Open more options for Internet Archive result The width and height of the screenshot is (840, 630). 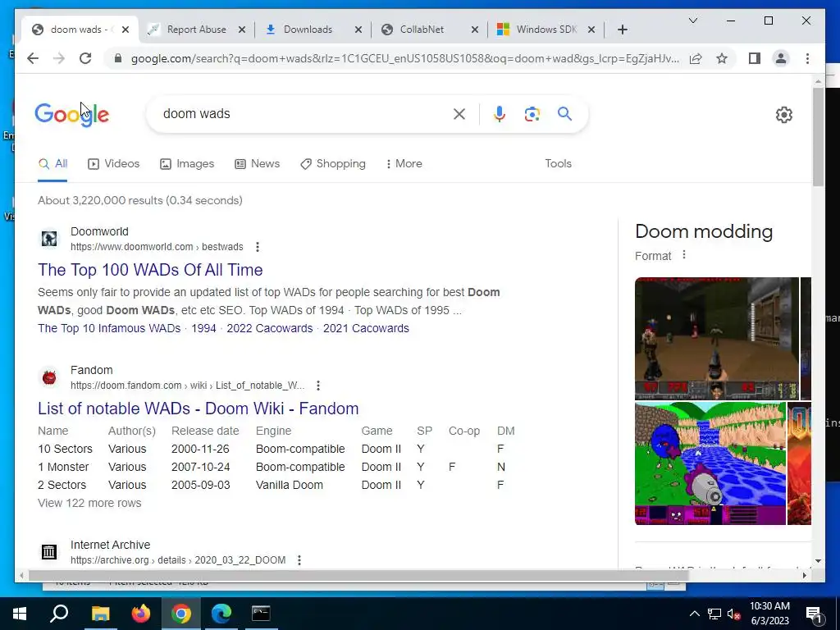(299, 560)
